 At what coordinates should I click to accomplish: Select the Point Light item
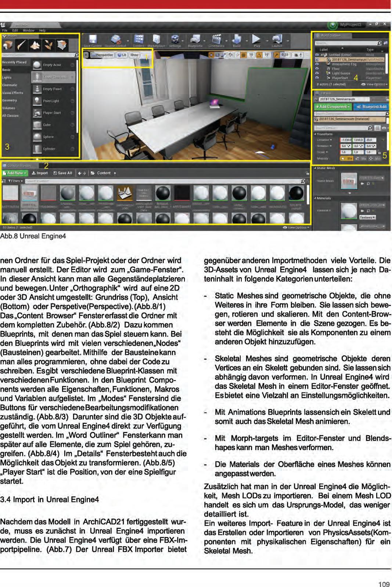pyautogui.click(x=54, y=101)
